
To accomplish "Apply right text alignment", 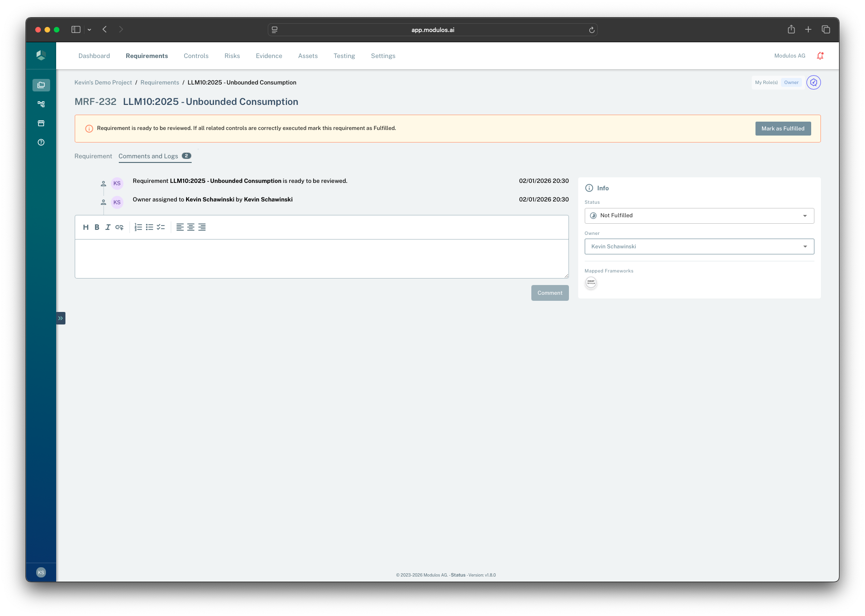I will coord(202,227).
